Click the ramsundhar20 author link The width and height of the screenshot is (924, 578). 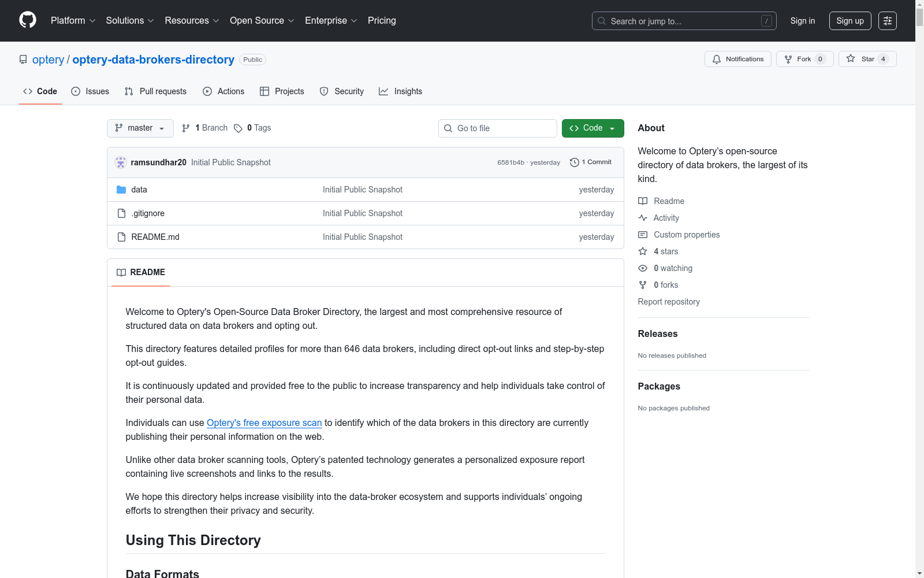[x=159, y=162]
